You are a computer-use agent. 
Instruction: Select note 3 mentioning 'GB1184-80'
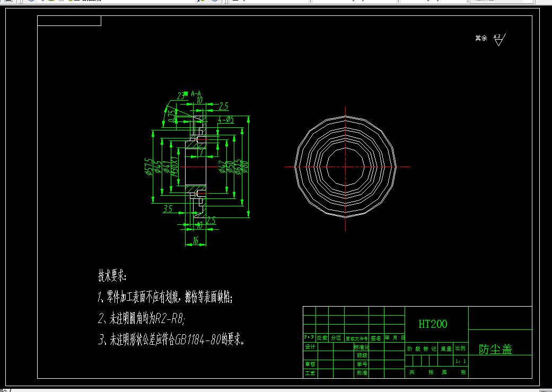point(171,339)
